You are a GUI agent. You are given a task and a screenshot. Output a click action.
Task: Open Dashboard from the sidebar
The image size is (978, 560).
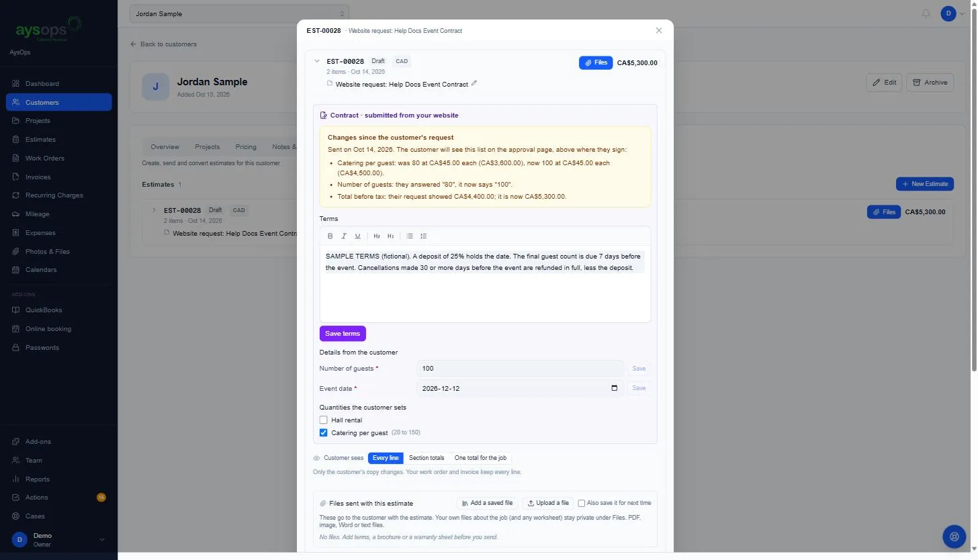(58, 84)
